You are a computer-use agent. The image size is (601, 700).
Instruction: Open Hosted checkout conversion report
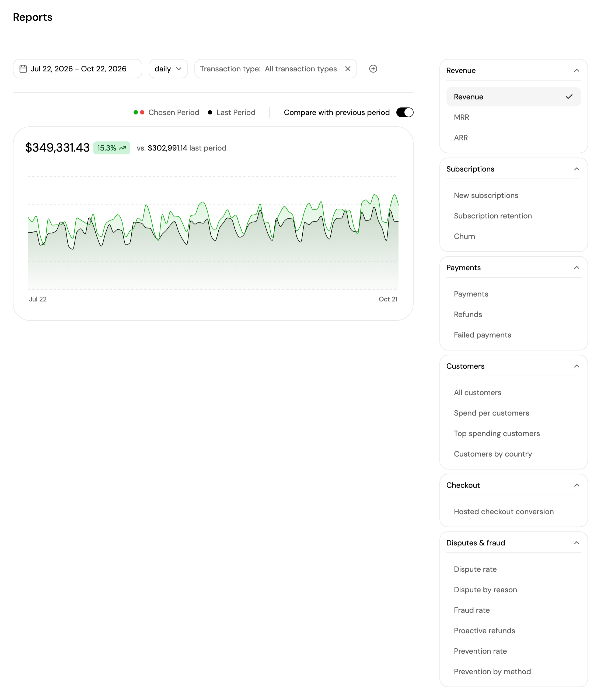pyautogui.click(x=513, y=512)
